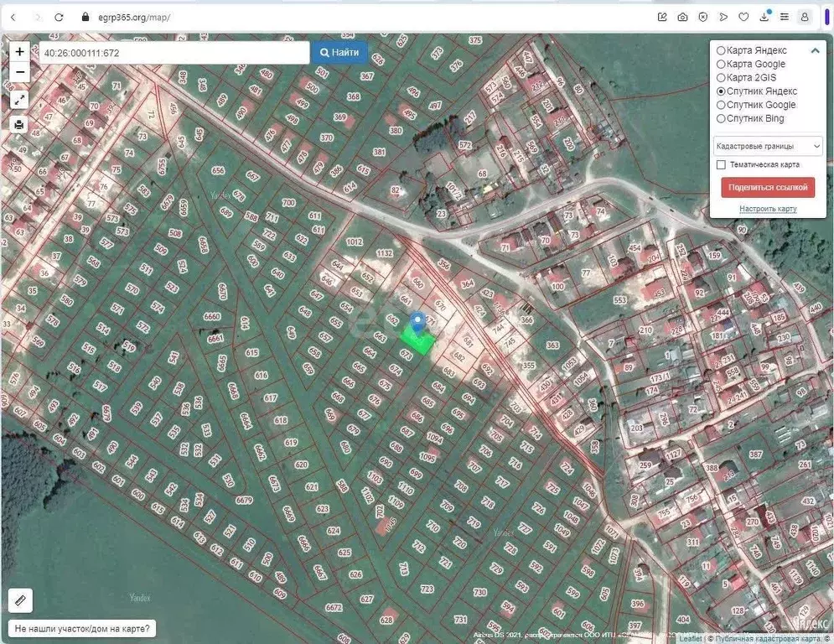Click the cadastral number search field
This screenshot has height=644, width=834.
(x=174, y=53)
